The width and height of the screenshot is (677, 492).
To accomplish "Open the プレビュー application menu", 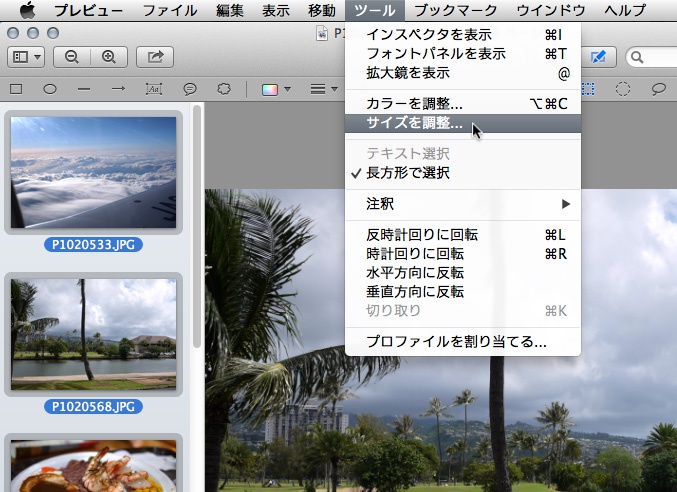I will point(88,10).
